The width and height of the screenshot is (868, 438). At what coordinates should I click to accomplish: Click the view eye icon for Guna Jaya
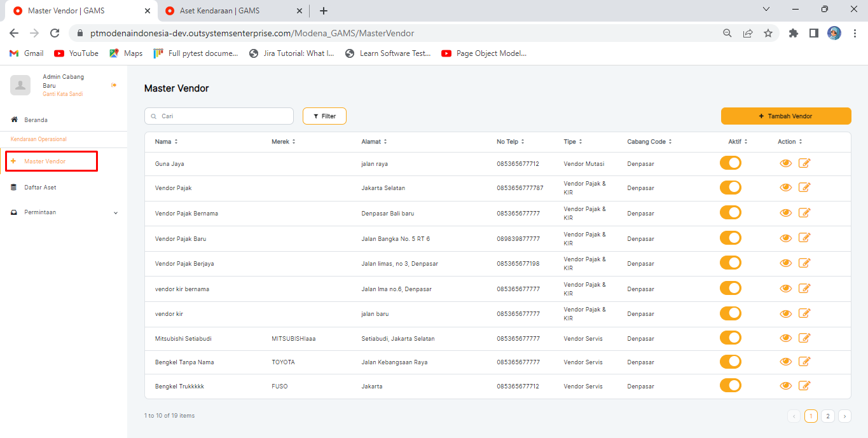[x=785, y=163]
